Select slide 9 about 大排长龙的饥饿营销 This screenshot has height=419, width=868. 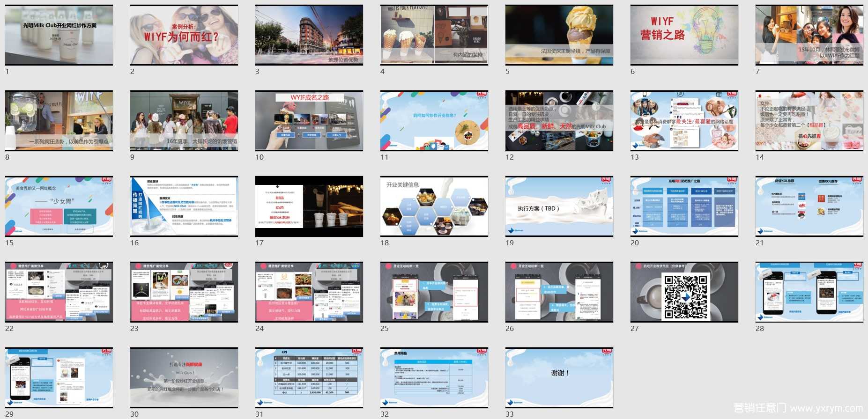(x=184, y=121)
